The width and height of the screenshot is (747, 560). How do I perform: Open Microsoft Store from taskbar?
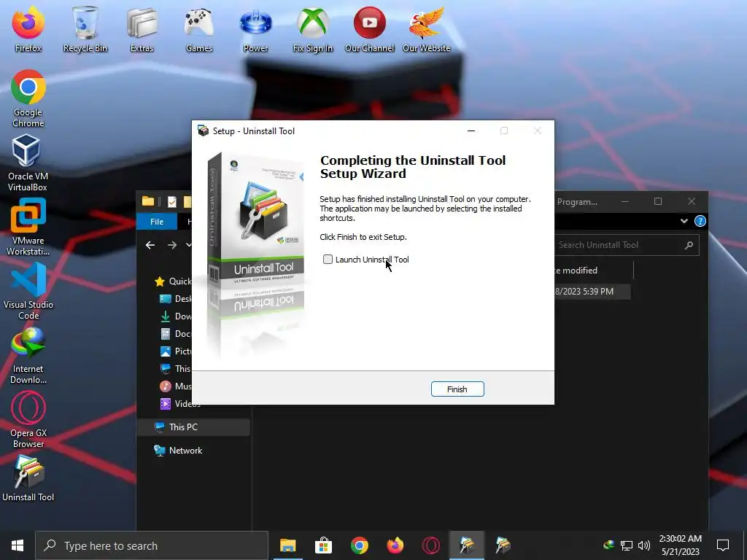click(323, 545)
